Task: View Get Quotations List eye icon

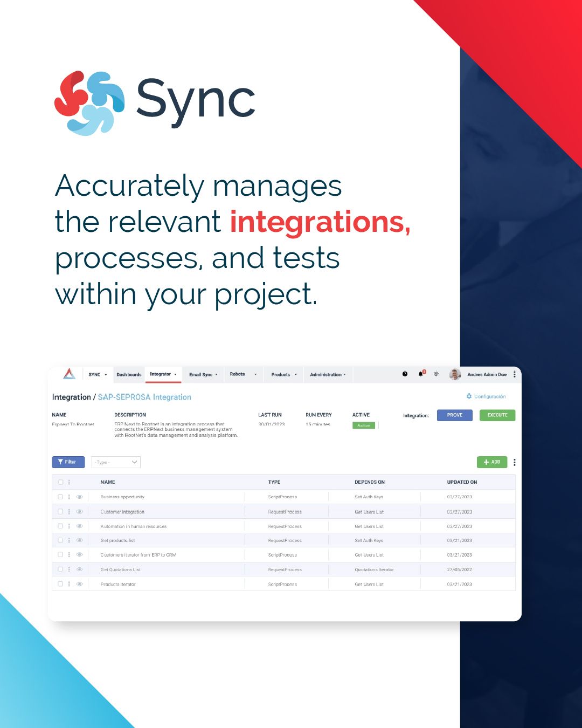Action: point(79,569)
